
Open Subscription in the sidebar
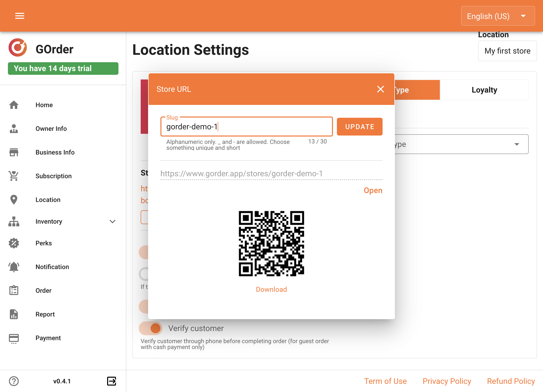click(x=54, y=176)
